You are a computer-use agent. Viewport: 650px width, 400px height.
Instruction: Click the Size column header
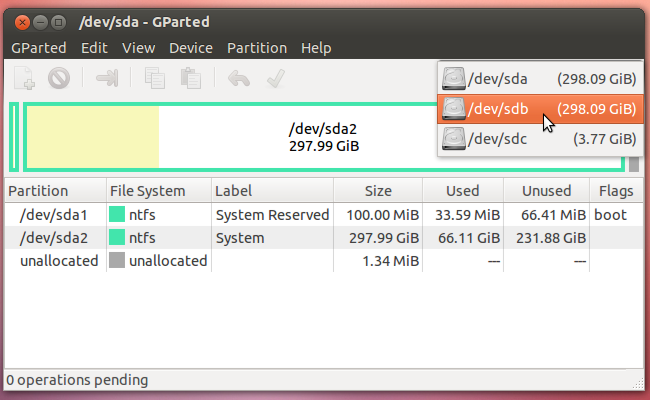click(x=378, y=191)
